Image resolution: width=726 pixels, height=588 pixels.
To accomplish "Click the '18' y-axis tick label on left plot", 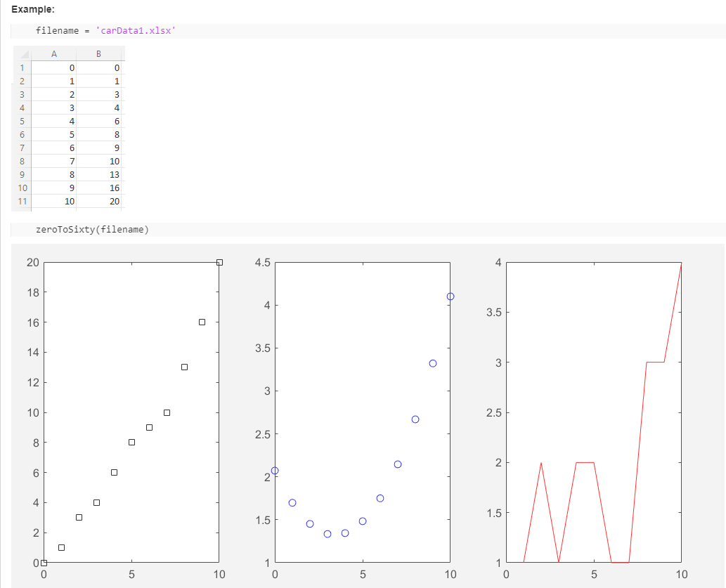I will pyautogui.click(x=33, y=293).
